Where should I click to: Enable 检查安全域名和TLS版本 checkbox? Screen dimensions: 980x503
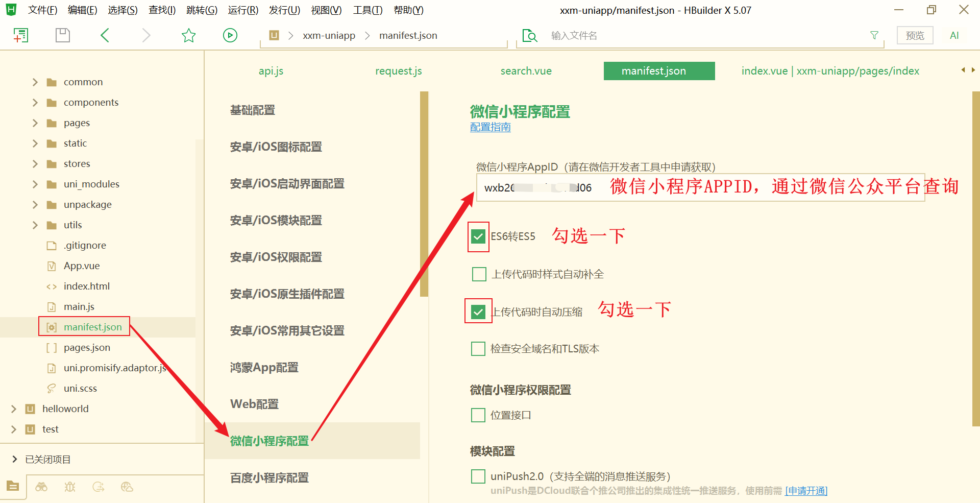pyautogui.click(x=478, y=349)
